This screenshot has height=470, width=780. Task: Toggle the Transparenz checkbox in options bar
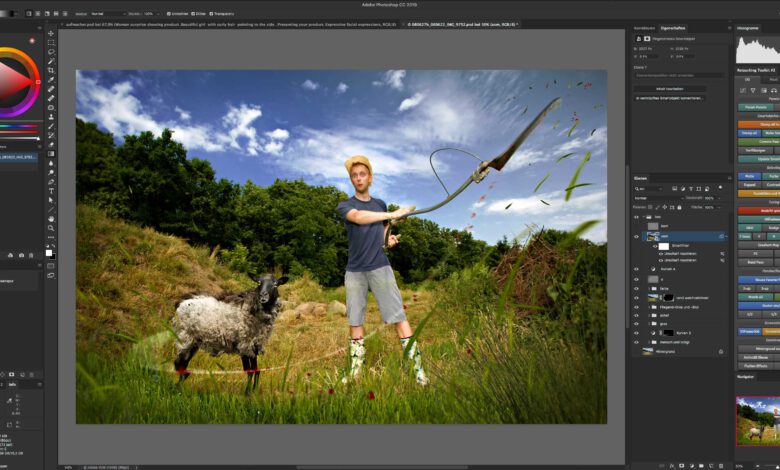click(211, 14)
